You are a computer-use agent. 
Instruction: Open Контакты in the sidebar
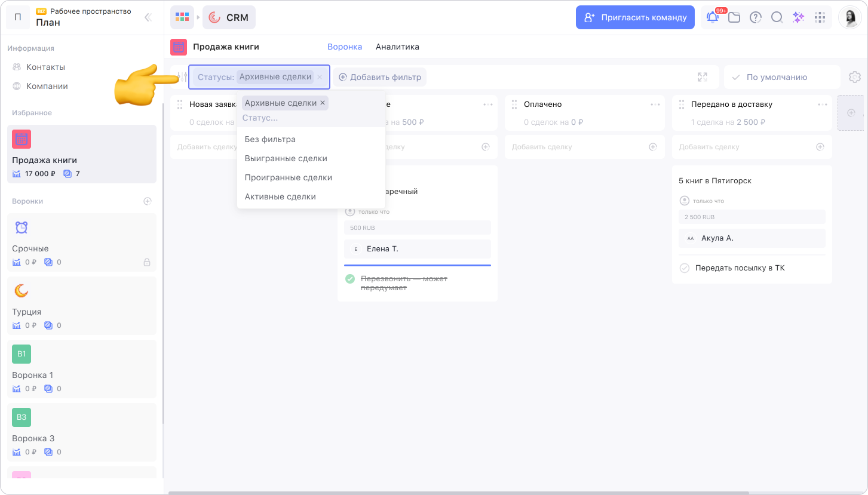click(x=45, y=67)
